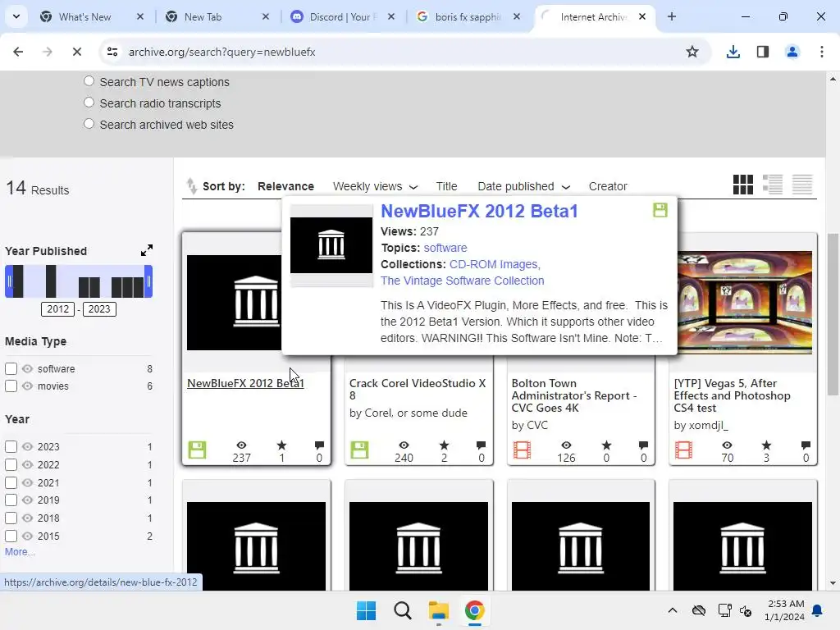This screenshot has width=840, height=630.
Task: Click left handle of year range slider
Action: click(x=9, y=281)
